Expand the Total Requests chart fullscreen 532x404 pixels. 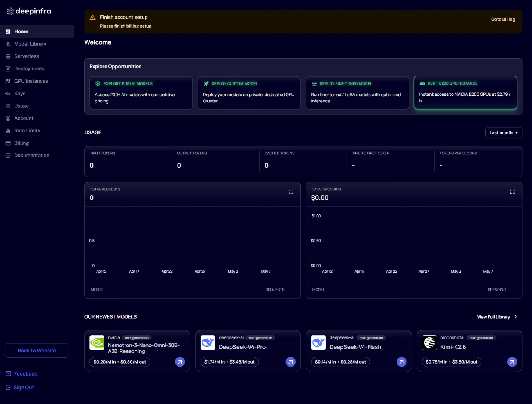291,192
